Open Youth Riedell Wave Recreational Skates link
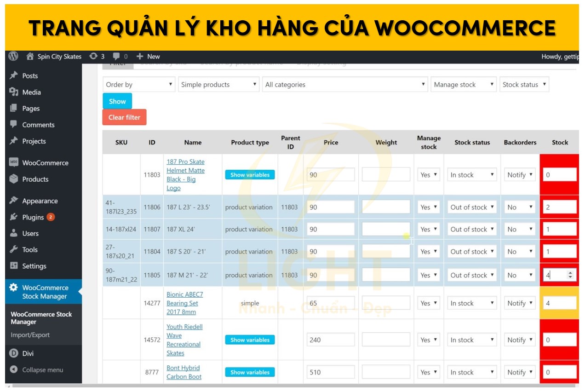The image size is (585, 392). click(184, 340)
